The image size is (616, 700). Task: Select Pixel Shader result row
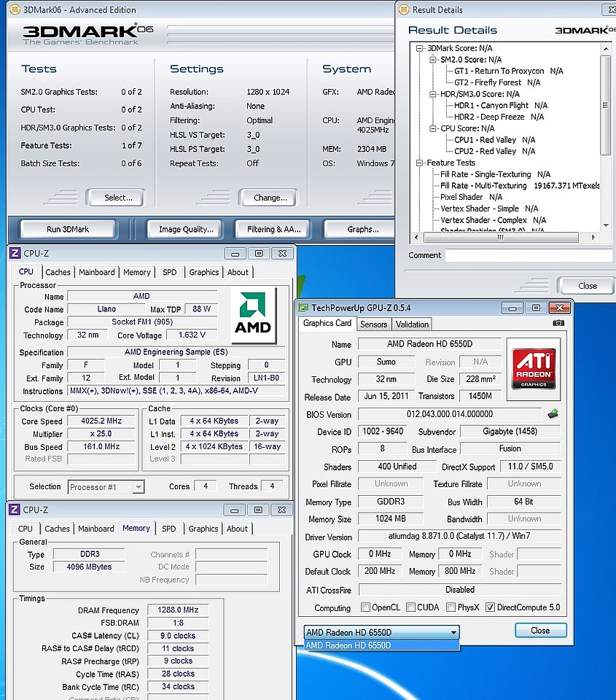coord(471,197)
